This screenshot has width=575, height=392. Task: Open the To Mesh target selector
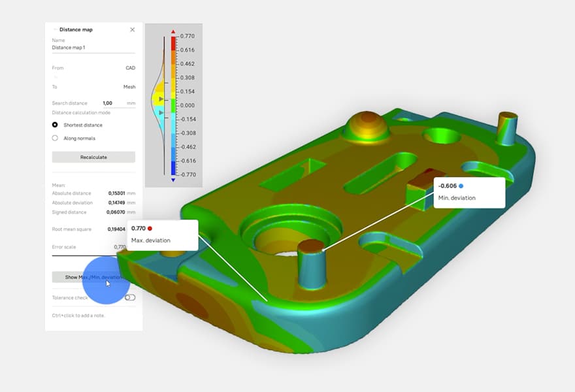point(129,87)
